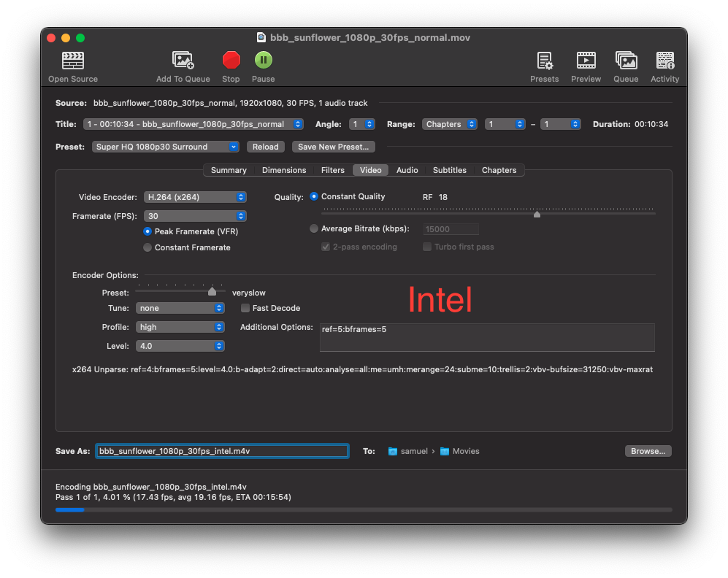The height and width of the screenshot is (578, 728).
Task: Switch to the Subtitles tab
Action: [x=449, y=170]
